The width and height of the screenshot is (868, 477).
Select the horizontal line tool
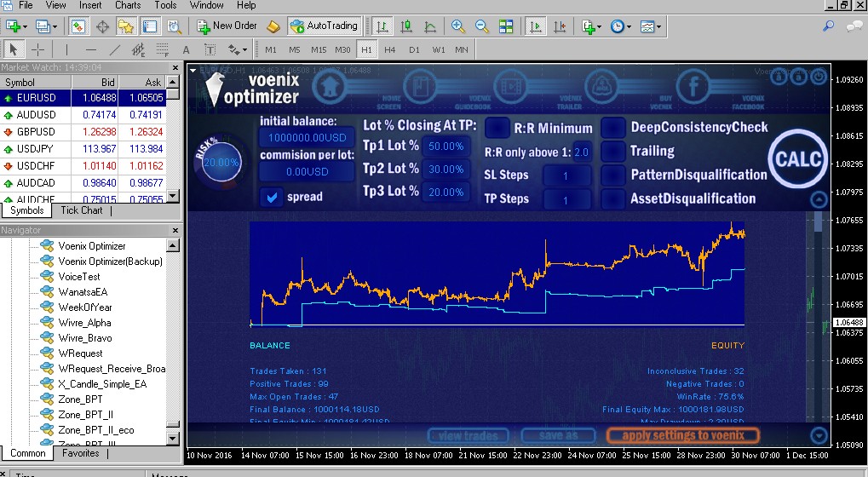(91, 49)
